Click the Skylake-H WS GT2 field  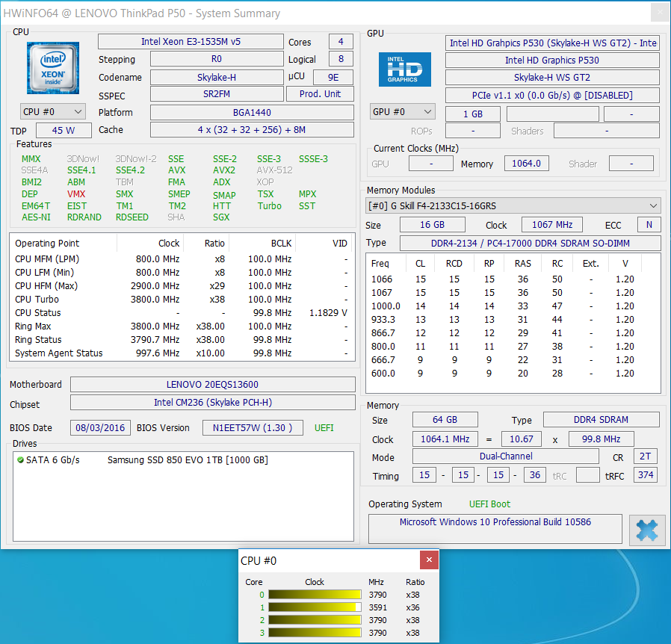pyautogui.click(x=552, y=78)
